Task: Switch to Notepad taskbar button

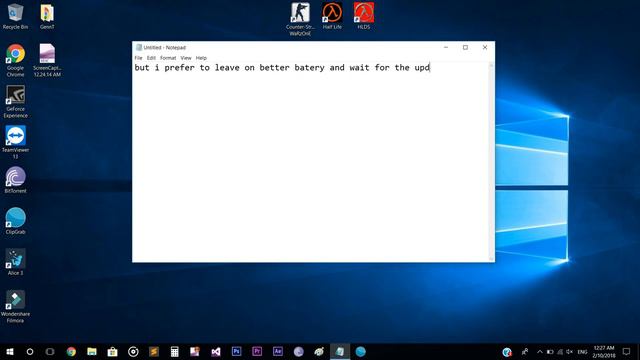Action: 340,351
